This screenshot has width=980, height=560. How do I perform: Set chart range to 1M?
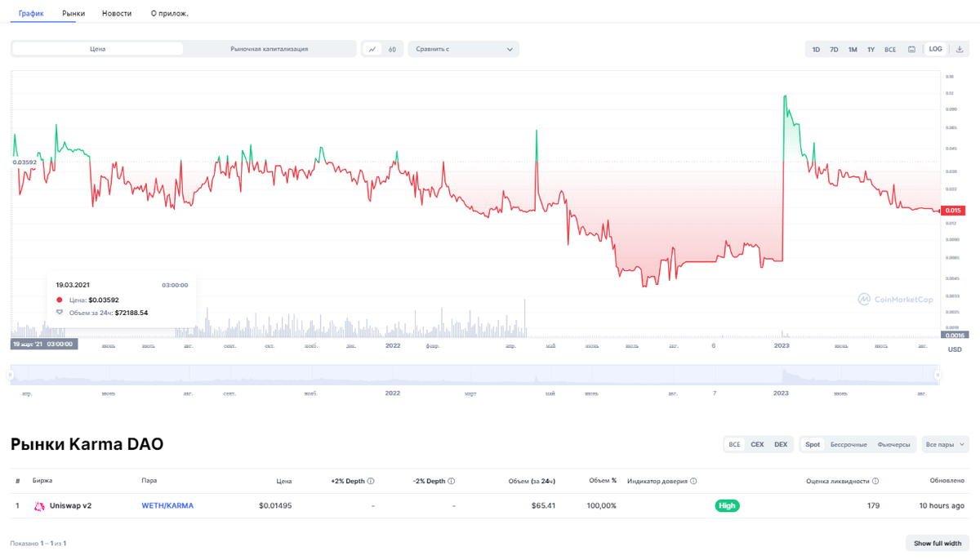853,50
